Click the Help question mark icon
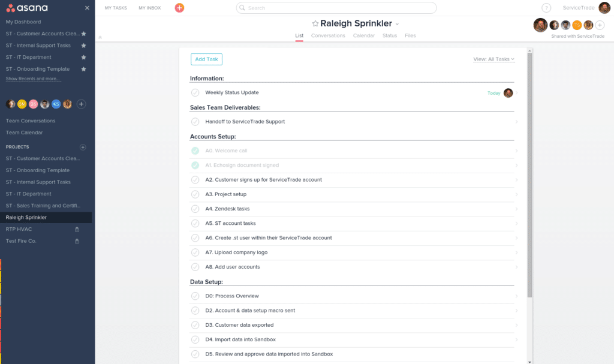614x364 pixels. point(545,8)
